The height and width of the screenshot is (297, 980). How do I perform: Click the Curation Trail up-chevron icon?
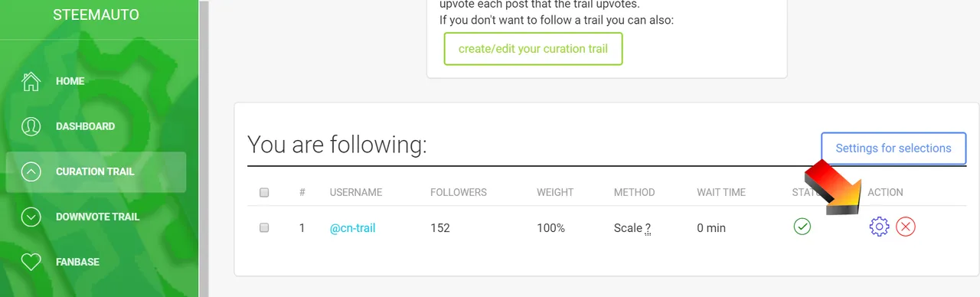coord(31,171)
